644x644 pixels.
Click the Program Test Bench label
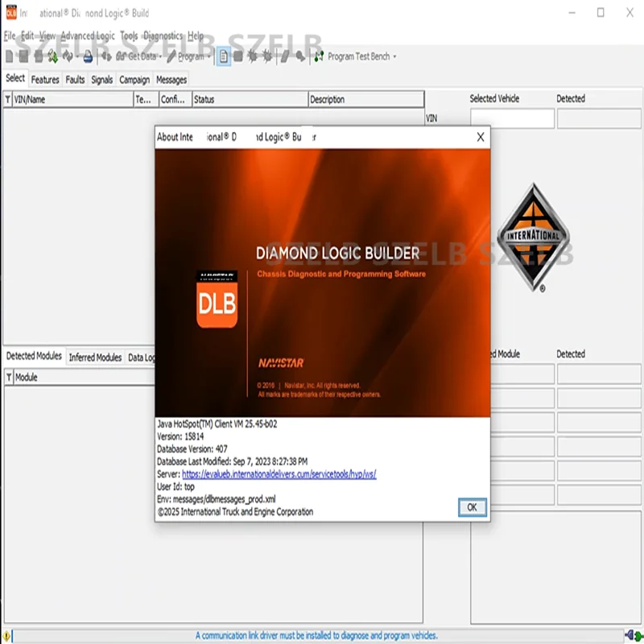tap(358, 56)
